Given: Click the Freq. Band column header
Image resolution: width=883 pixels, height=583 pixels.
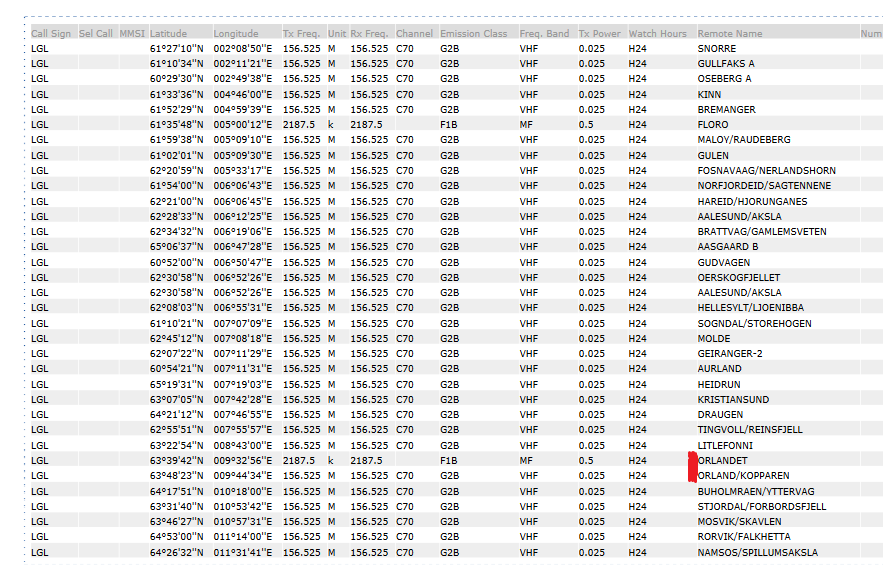Looking at the screenshot, I should coord(544,33).
